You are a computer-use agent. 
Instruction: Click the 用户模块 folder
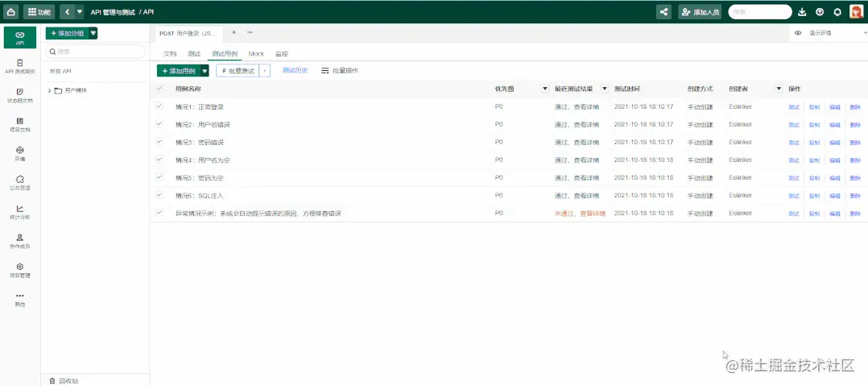click(70, 90)
